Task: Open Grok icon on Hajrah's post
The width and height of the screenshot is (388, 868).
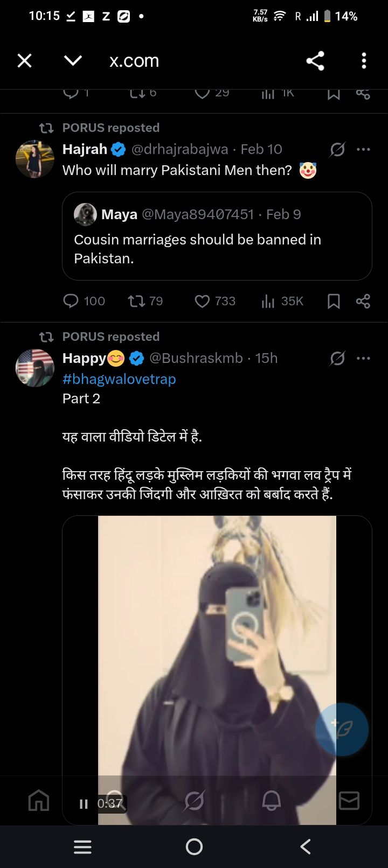Action: (x=337, y=149)
